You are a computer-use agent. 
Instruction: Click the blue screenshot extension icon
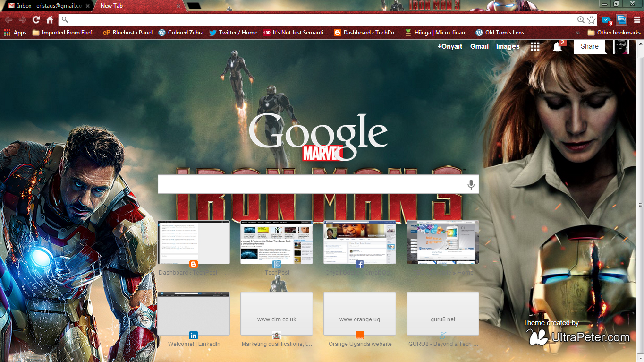[x=621, y=20]
